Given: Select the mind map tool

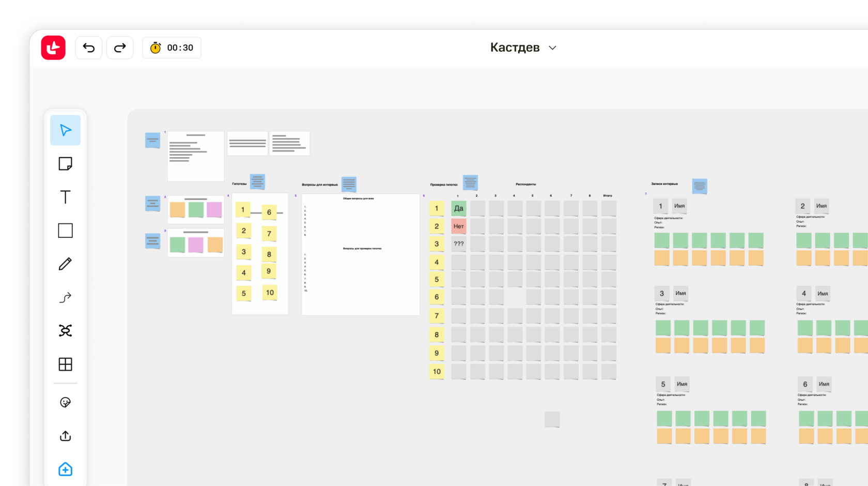Looking at the screenshot, I should (65, 331).
